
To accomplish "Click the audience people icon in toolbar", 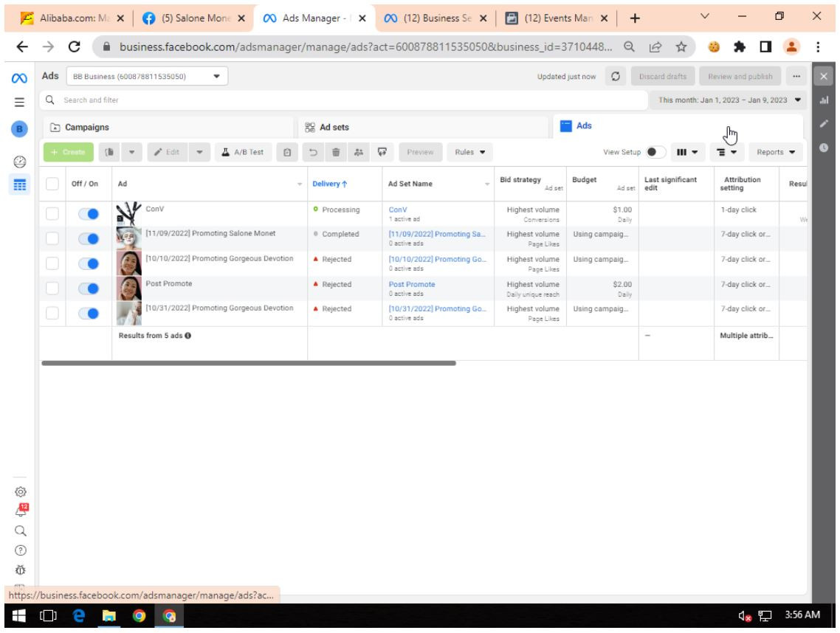I will (x=359, y=152).
